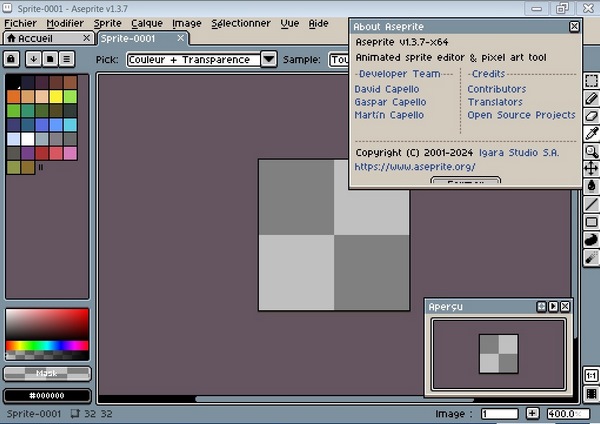Switch to the Sprite-0001 tab

tap(143, 38)
